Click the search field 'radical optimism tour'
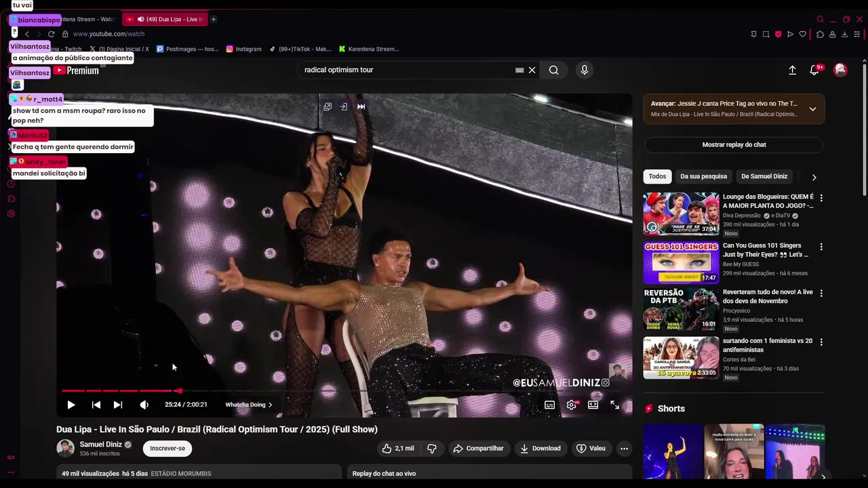Image resolution: width=868 pixels, height=488 pixels. [407, 70]
